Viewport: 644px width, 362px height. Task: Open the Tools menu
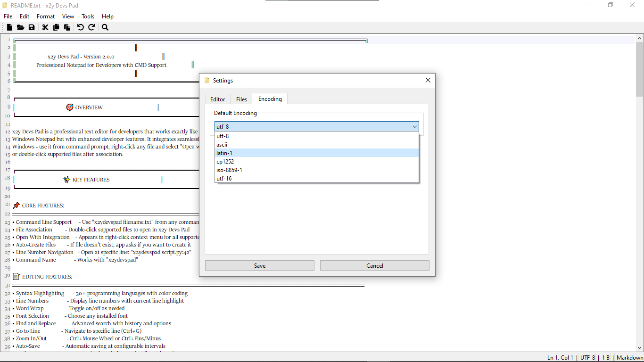(88, 16)
